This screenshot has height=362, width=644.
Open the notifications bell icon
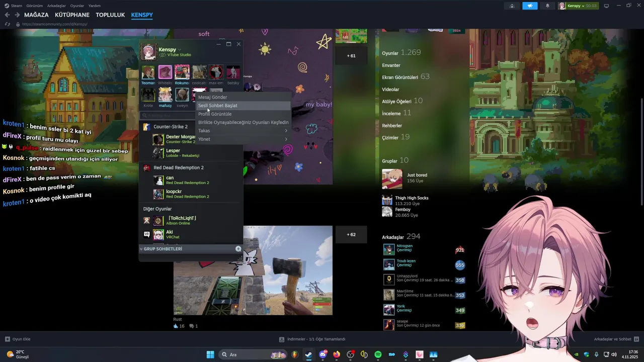click(x=547, y=6)
